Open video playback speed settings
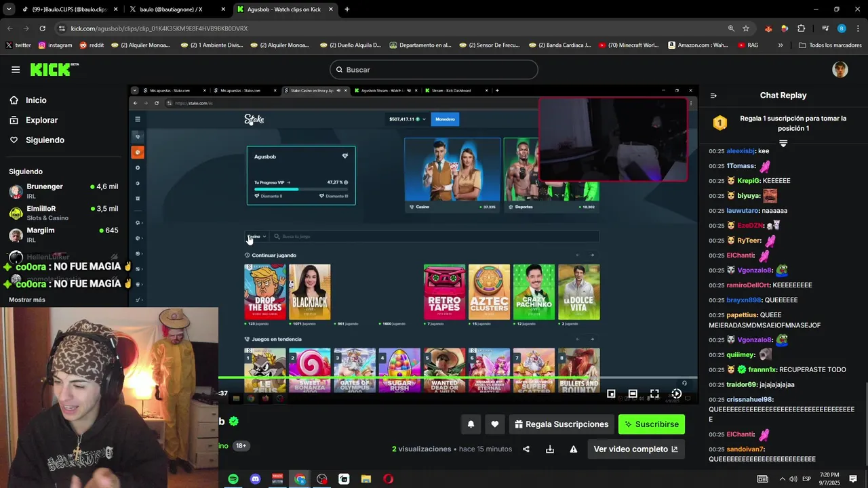Image resolution: width=868 pixels, height=488 pixels. [x=676, y=394]
